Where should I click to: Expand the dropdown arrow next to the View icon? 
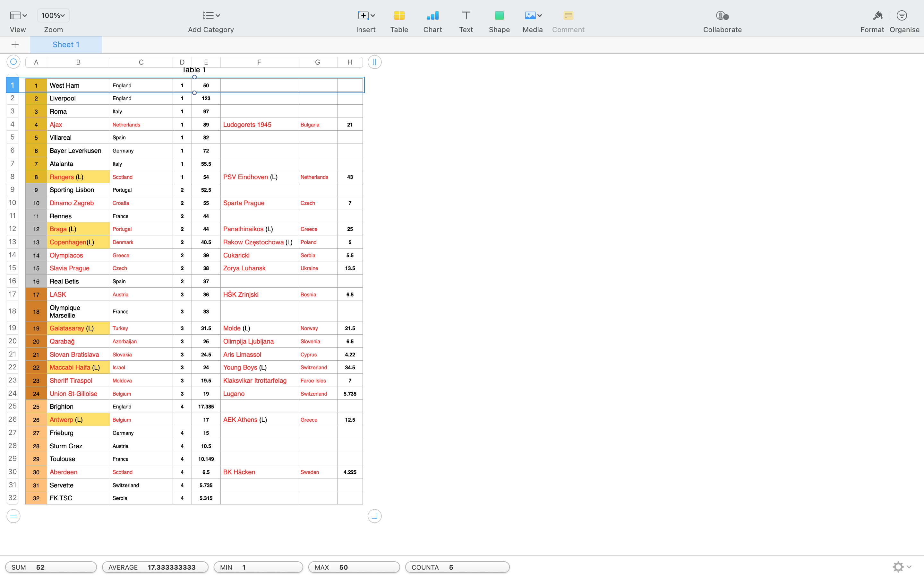[x=25, y=16]
